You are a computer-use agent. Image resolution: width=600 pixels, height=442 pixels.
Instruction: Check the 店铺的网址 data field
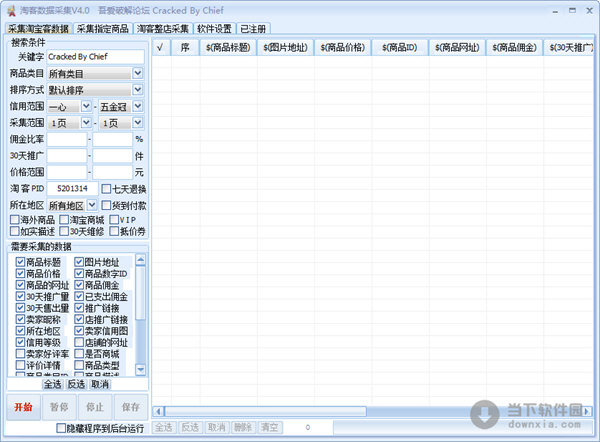click(x=79, y=343)
